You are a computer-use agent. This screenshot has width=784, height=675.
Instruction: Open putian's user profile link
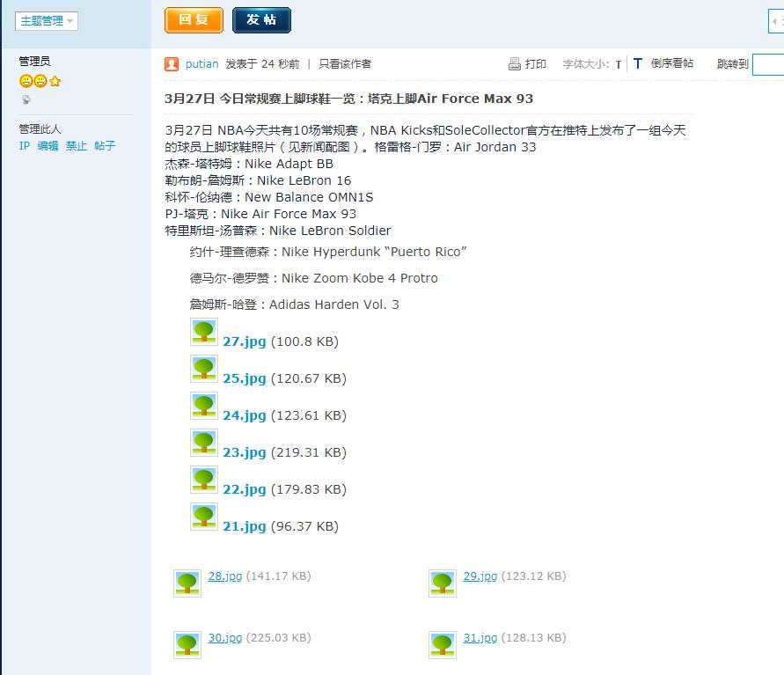pyautogui.click(x=202, y=64)
